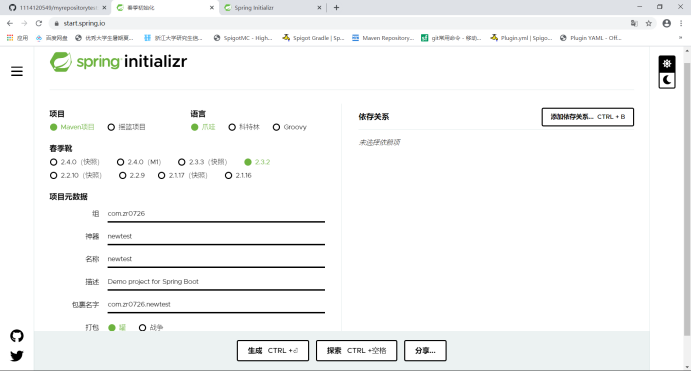Close the Spring Initializr tab
Screen dimensions: 692x371
pyautogui.click(x=319, y=7)
